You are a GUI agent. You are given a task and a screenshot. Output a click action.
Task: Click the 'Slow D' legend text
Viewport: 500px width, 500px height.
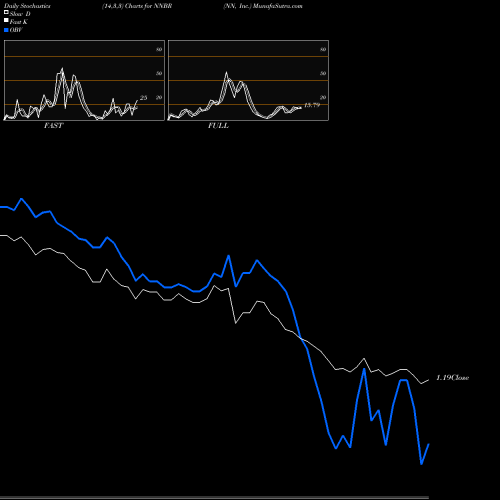(x=20, y=14)
